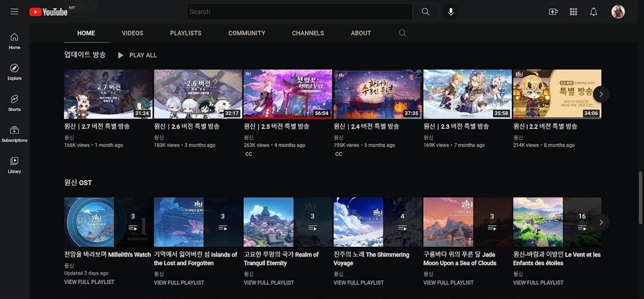View full playlist for The Shimmering Voyage
This screenshot has width=644, height=299.
pos(359,282)
